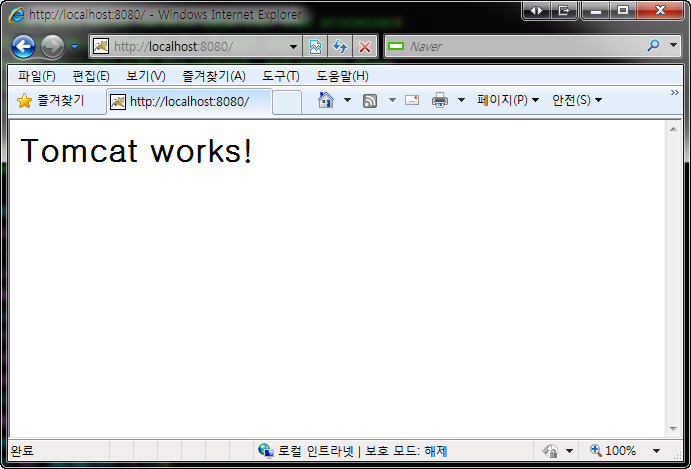Click the Refresh page icon
The image size is (691, 469).
coord(340,47)
